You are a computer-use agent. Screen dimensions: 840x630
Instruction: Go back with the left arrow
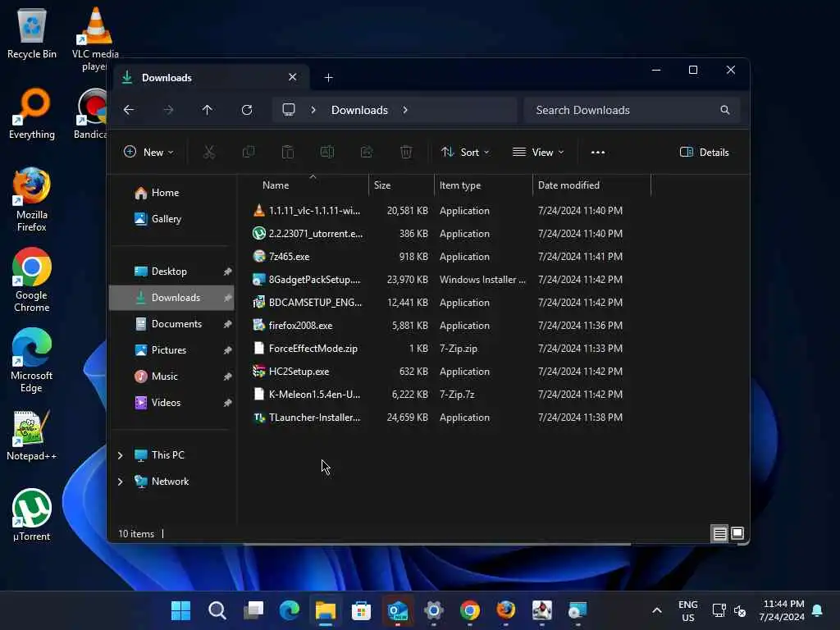pos(129,110)
